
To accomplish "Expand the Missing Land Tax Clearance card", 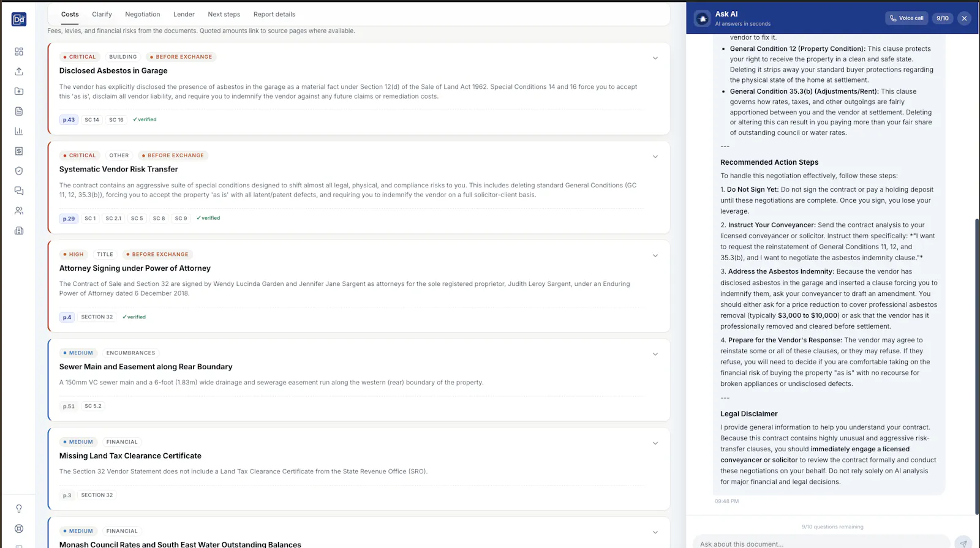I will coord(655,443).
